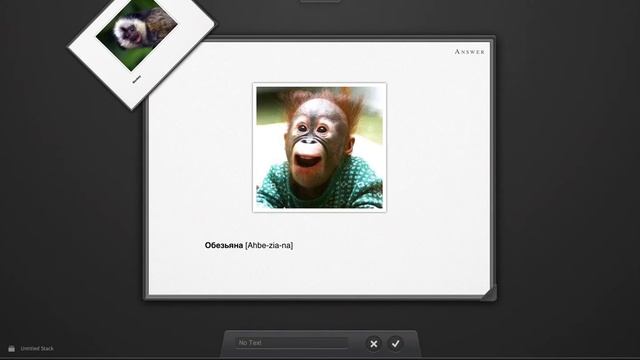The height and width of the screenshot is (360, 640).
Task: Click the 'Answer' label on the card
Action: click(470, 52)
